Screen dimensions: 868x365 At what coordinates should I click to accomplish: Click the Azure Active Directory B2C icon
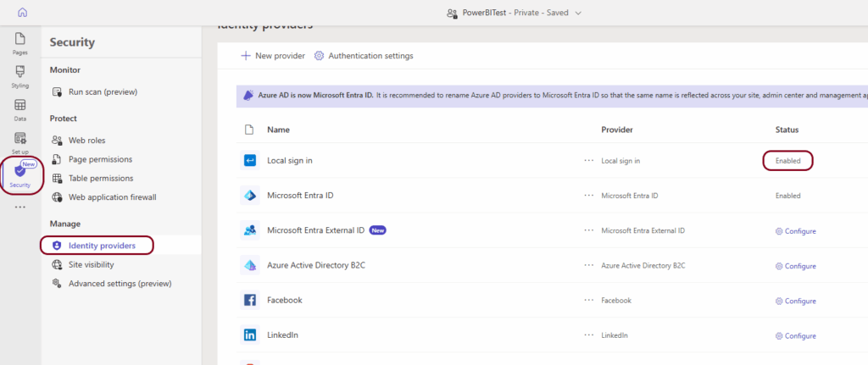pos(250,265)
